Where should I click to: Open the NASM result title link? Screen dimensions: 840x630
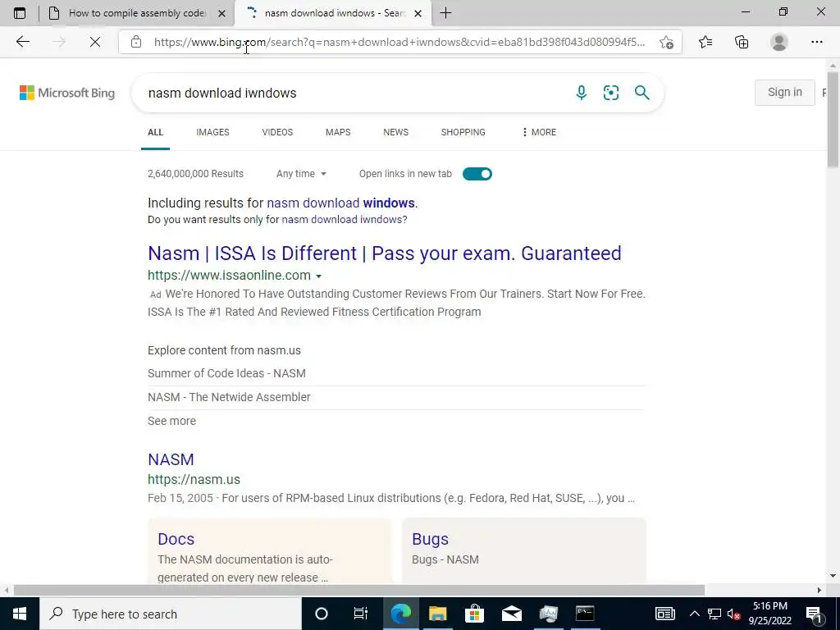tap(171, 459)
